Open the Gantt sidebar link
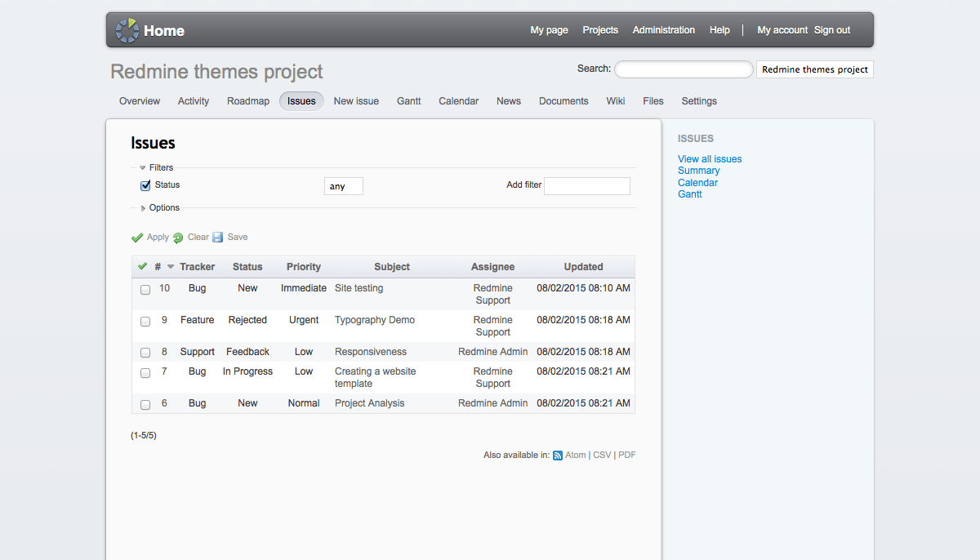 coord(690,194)
